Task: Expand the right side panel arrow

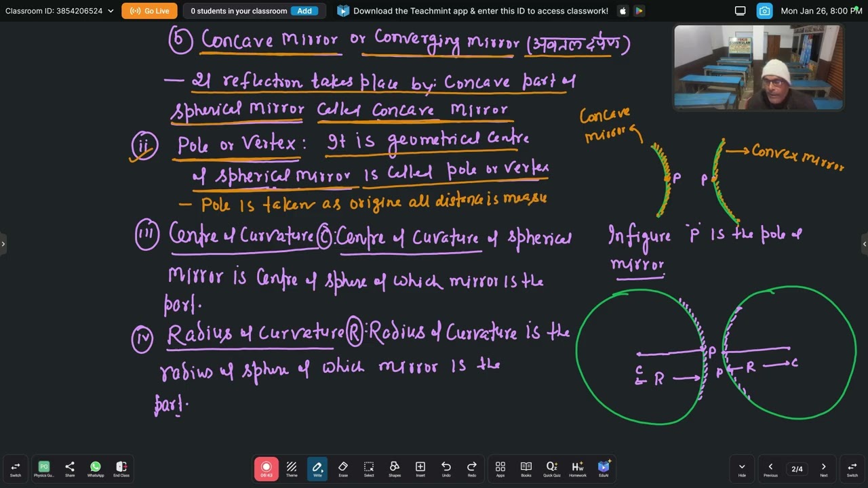Action: (865, 244)
